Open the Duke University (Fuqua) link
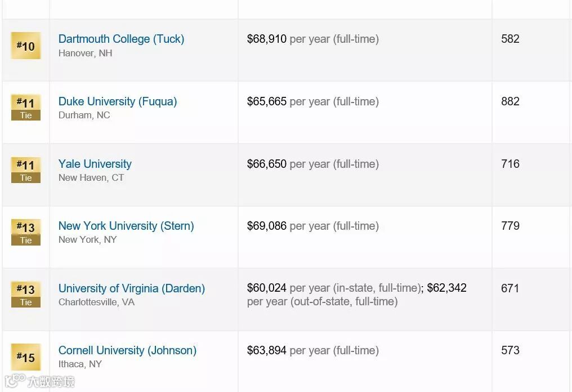 coord(118,101)
